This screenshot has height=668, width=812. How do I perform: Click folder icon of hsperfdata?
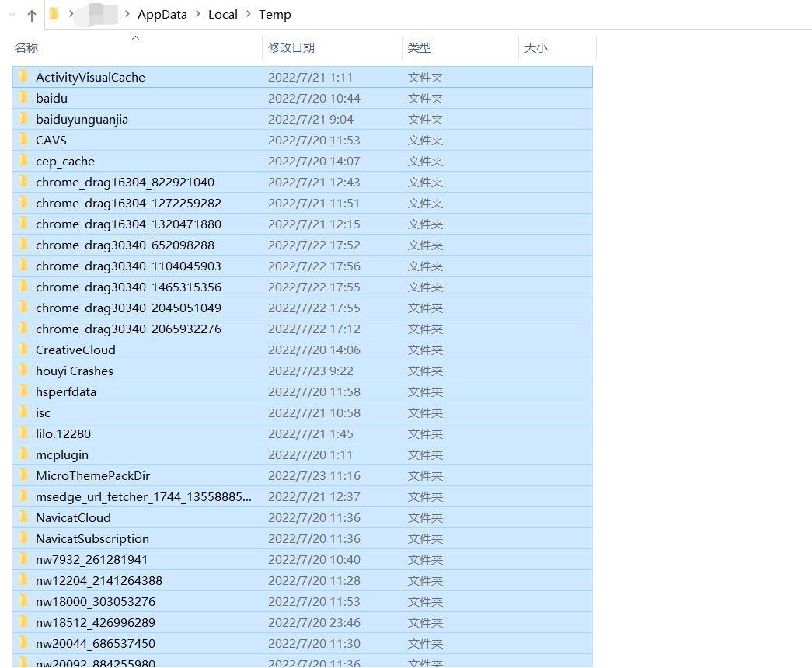(x=24, y=391)
